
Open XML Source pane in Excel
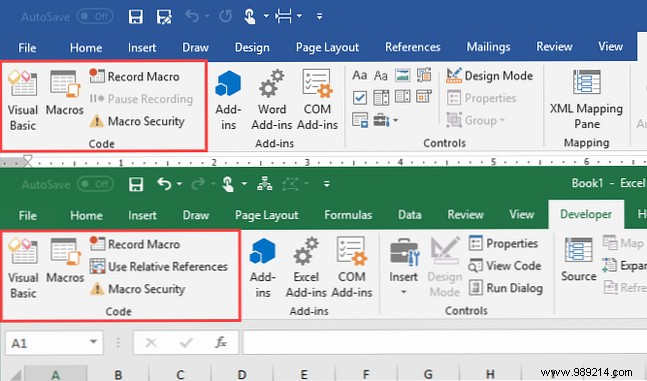[579, 260]
